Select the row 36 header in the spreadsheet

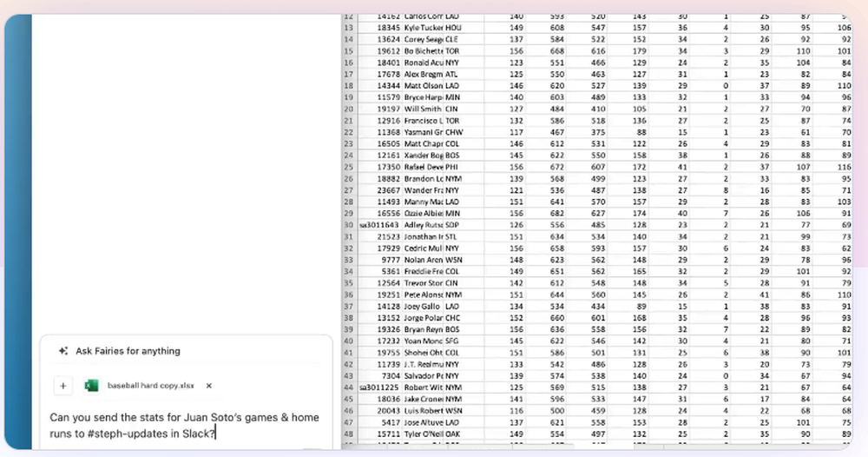tap(349, 295)
